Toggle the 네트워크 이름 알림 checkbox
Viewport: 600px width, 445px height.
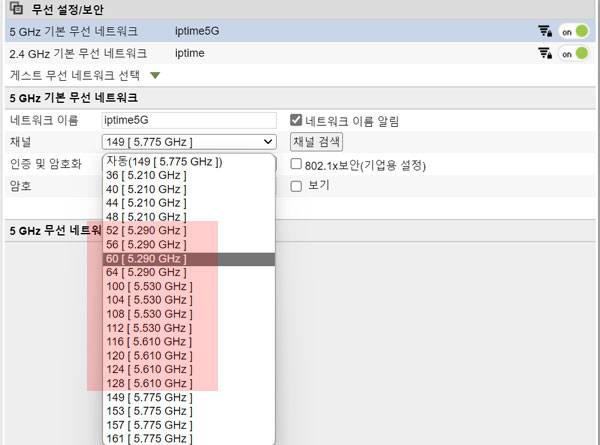[296, 120]
